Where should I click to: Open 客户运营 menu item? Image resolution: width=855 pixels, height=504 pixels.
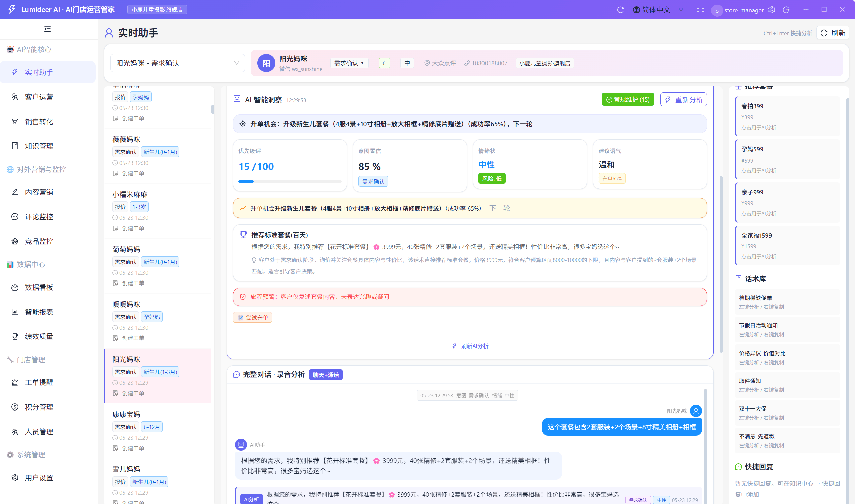coord(48,97)
